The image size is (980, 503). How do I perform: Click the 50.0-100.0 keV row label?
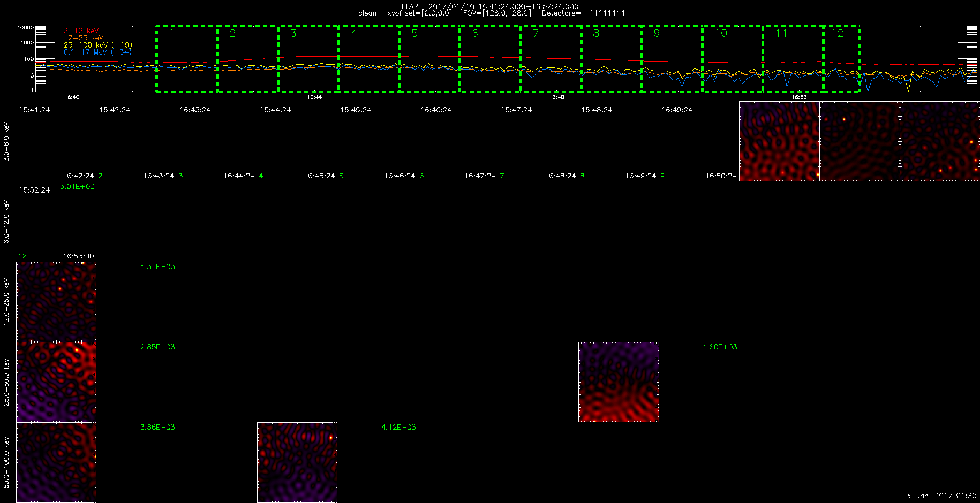[x=6, y=462]
